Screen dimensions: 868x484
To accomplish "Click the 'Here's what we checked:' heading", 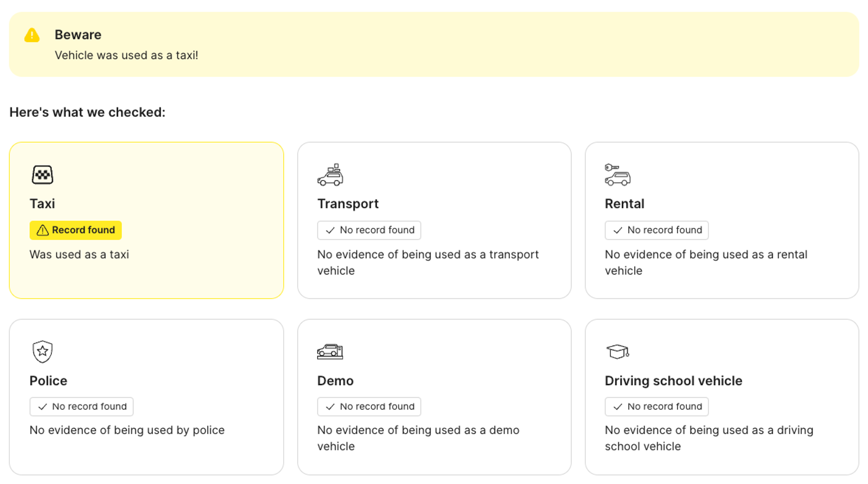I will point(87,112).
